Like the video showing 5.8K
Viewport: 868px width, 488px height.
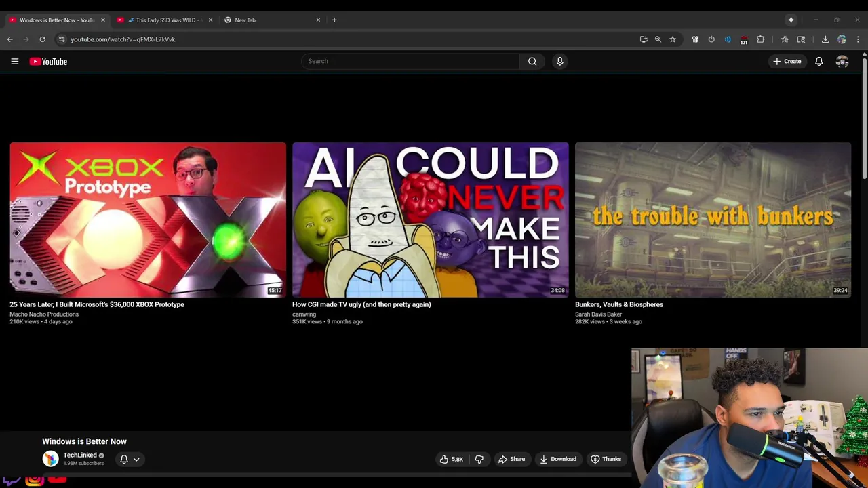[452, 459]
